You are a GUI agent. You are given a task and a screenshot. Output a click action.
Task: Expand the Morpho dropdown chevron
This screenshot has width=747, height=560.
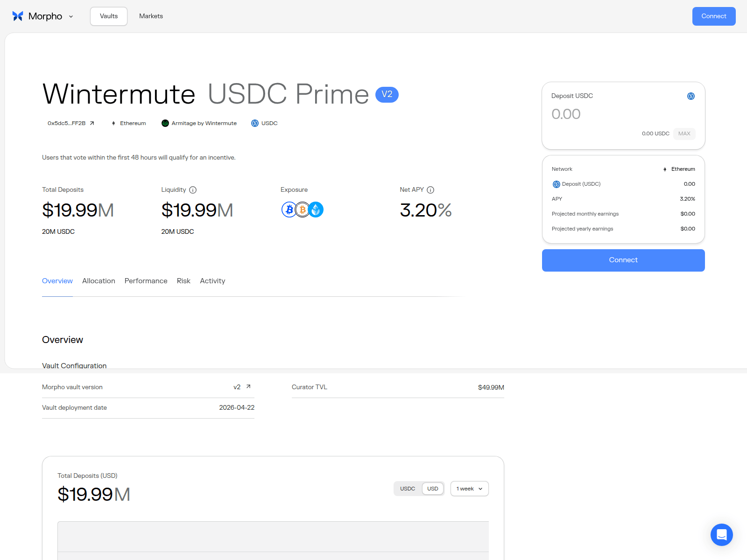click(x=71, y=16)
